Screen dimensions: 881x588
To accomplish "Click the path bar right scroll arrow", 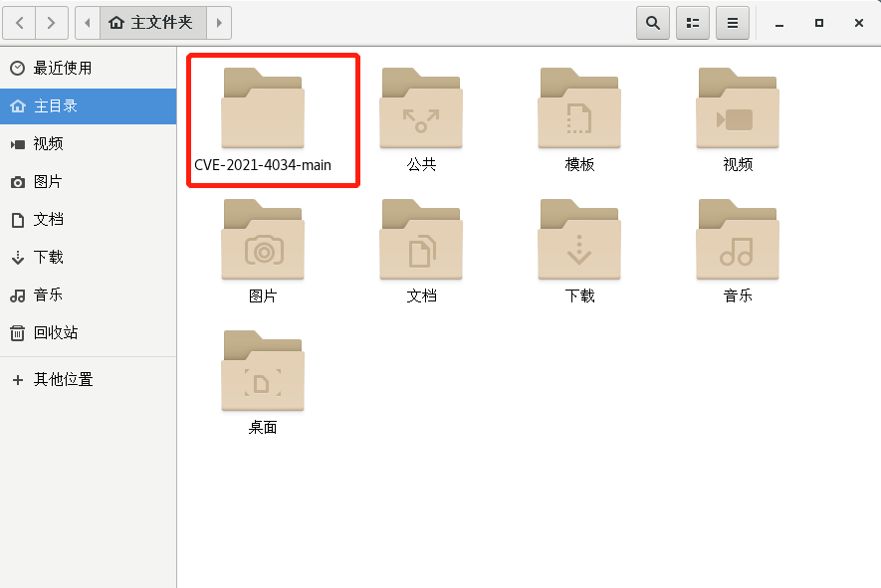I will 219,23.
